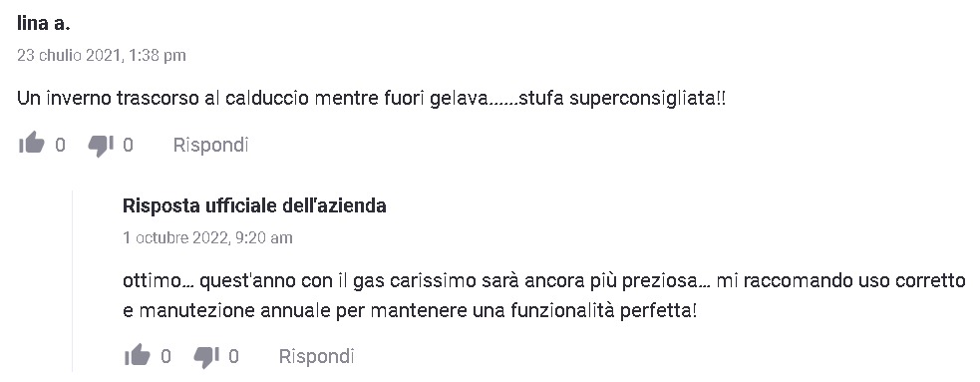Click the reply line starting with 'e manutezione annuale'
Viewport: 980px width, 382px height.
[x=410, y=311]
